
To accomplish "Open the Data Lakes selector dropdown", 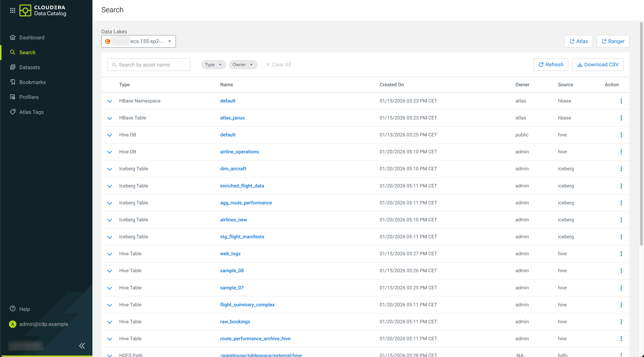I will pos(138,41).
